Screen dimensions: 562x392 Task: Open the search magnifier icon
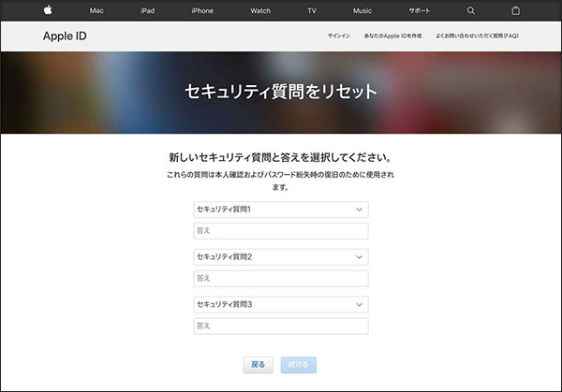click(470, 10)
